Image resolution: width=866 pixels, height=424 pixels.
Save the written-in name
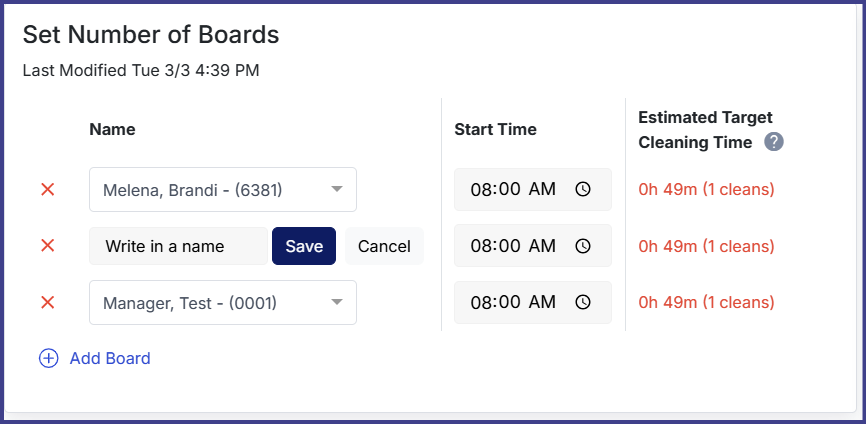304,246
